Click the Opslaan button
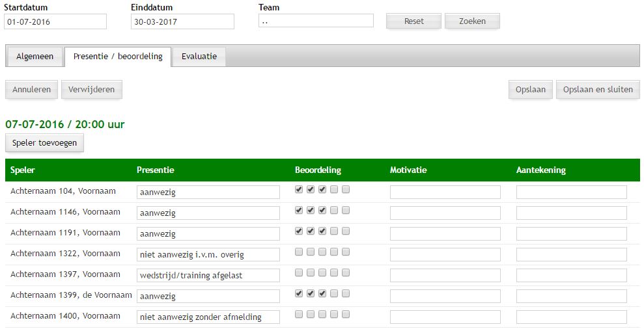 click(531, 89)
